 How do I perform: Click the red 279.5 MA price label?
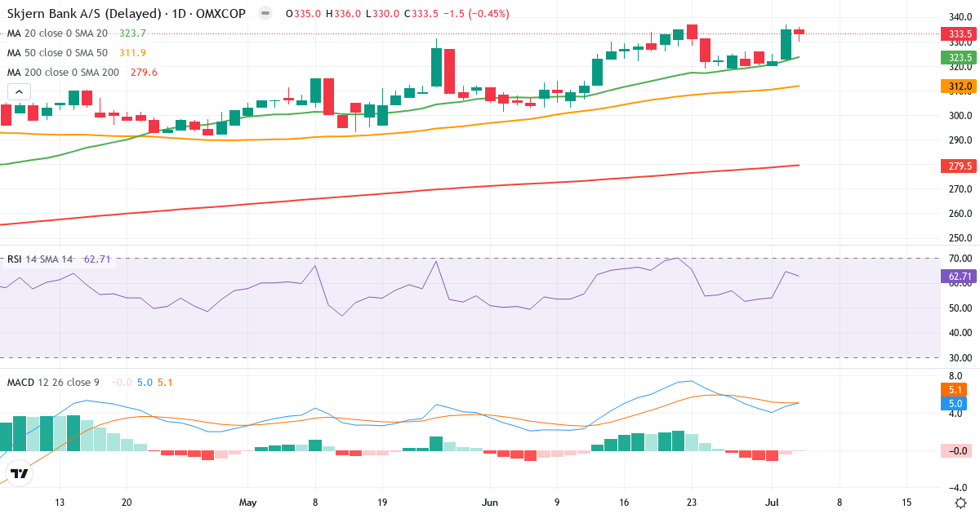pyautogui.click(x=959, y=166)
